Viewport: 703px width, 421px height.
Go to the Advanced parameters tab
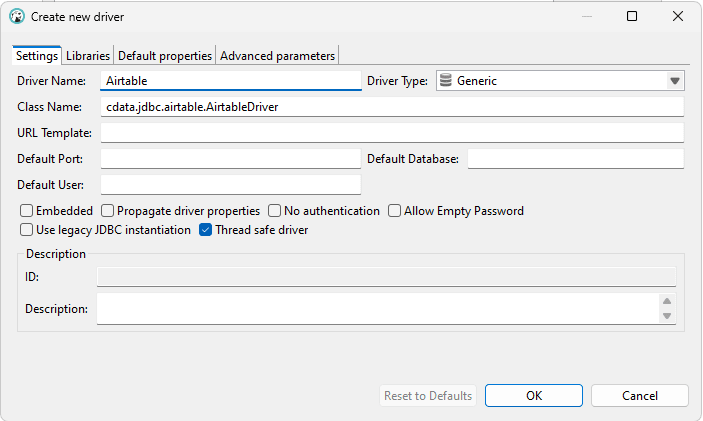[x=278, y=56]
